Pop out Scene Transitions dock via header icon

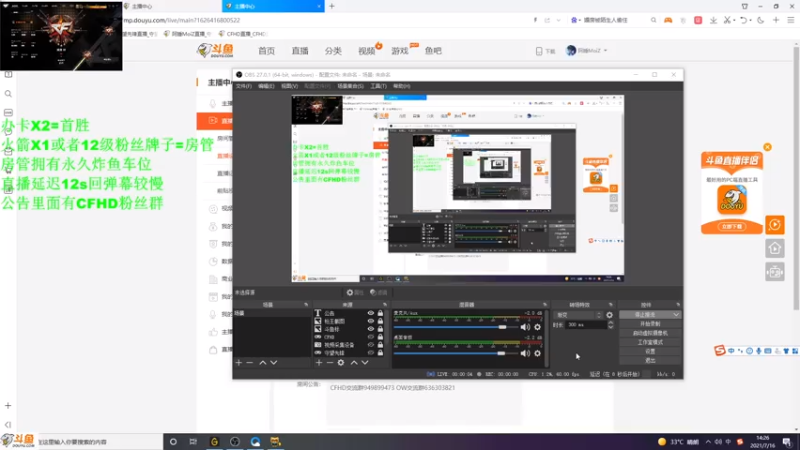tap(611, 305)
